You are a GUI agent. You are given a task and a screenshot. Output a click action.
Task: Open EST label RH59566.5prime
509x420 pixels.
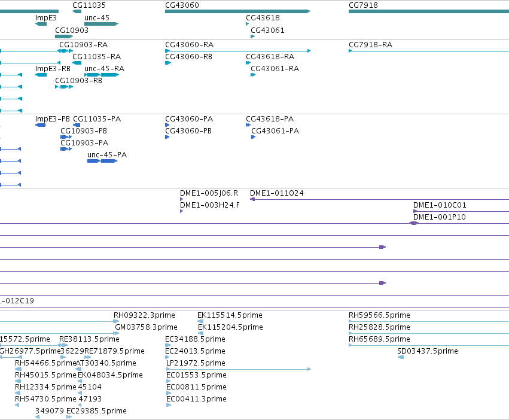[x=379, y=315]
